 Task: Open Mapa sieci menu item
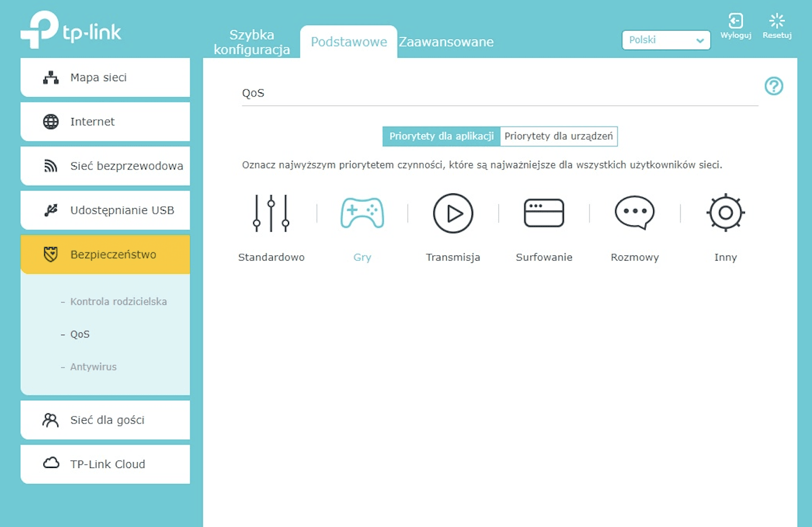[105, 78]
